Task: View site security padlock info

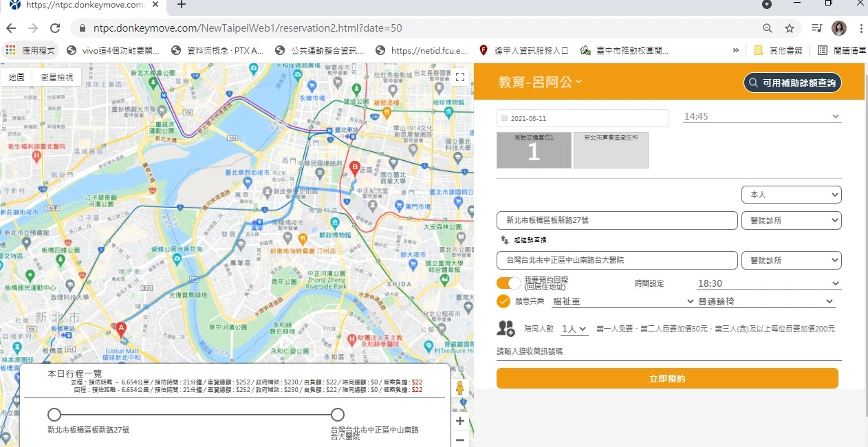Action: [x=82, y=28]
